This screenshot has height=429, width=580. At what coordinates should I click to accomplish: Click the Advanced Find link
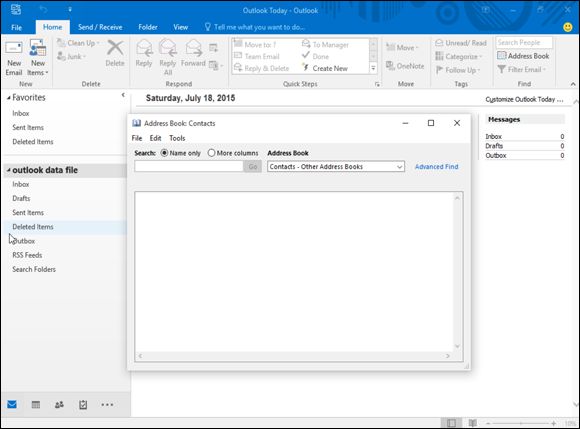(436, 167)
